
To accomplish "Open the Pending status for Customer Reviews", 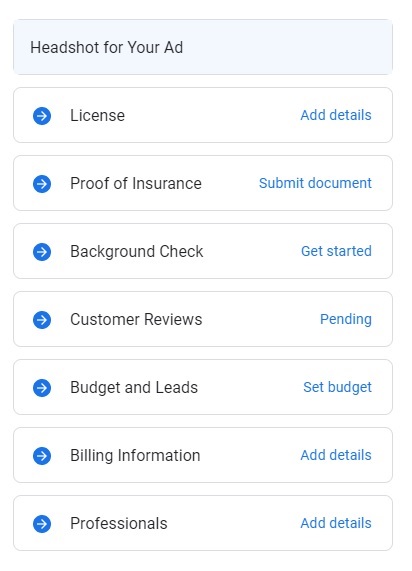I will tap(346, 319).
